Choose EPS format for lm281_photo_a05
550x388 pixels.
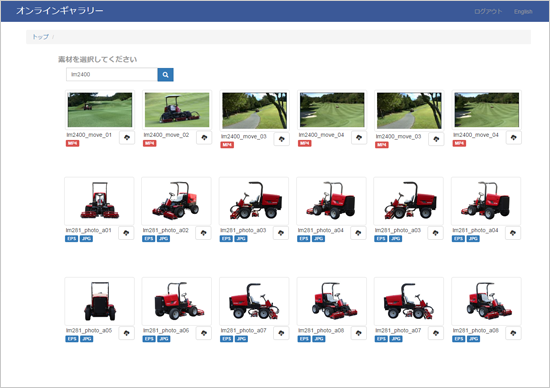[x=72, y=339]
